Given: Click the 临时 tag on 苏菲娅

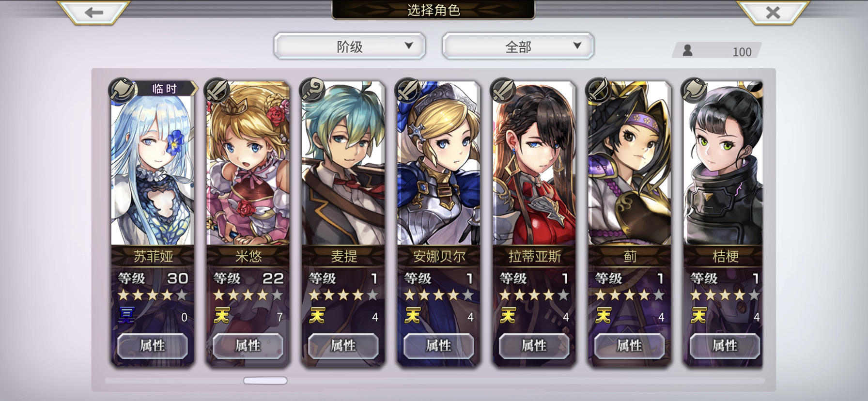Looking at the screenshot, I should [165, 89].
